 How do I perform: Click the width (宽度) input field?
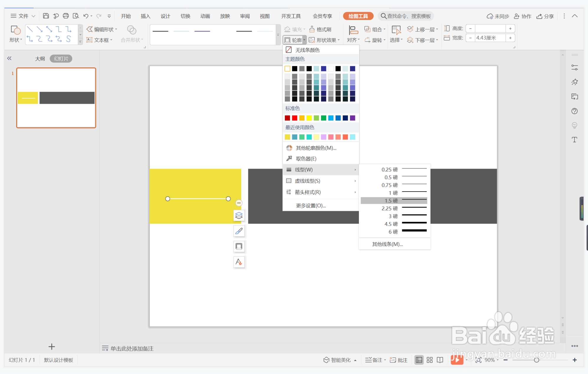click(490, 38)
